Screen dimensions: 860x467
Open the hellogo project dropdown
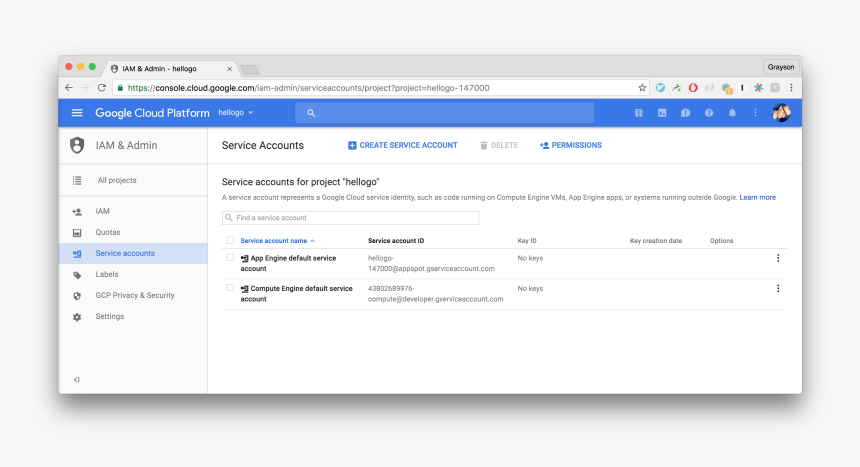click(236, 112)
